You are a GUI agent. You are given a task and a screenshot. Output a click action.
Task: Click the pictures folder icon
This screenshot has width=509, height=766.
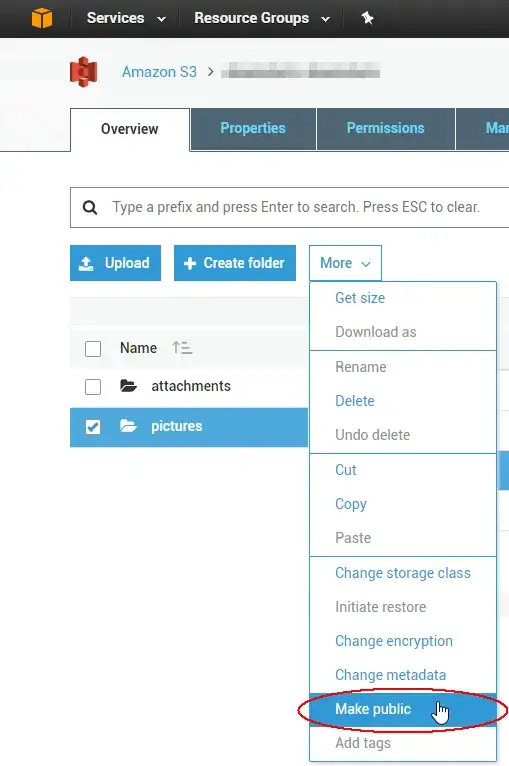(128, 426)
